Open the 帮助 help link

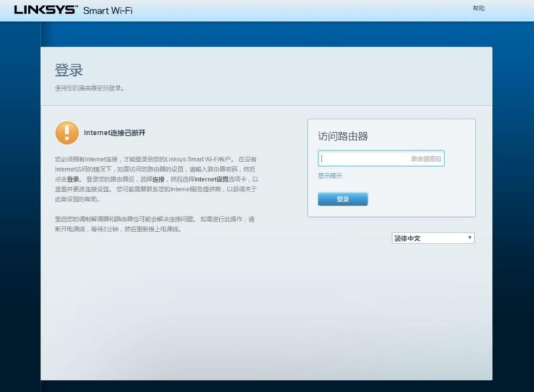[x=478, y=8]
